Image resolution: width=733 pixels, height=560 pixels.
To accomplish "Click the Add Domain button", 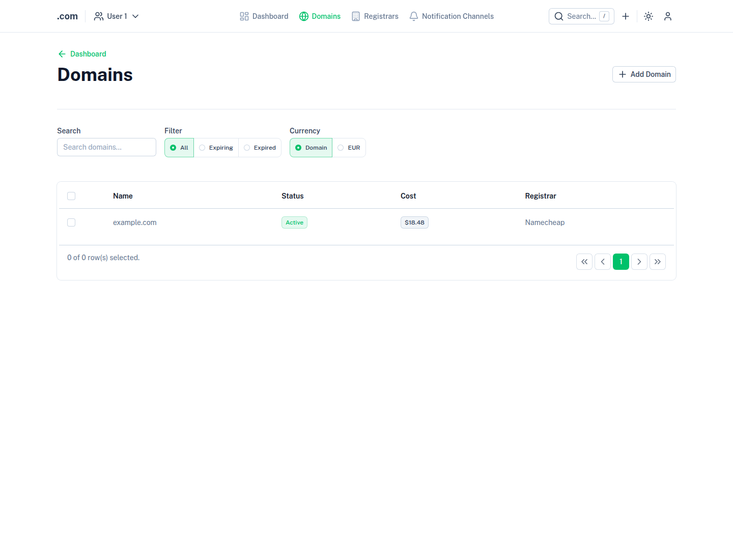I will tap(644, 74).
